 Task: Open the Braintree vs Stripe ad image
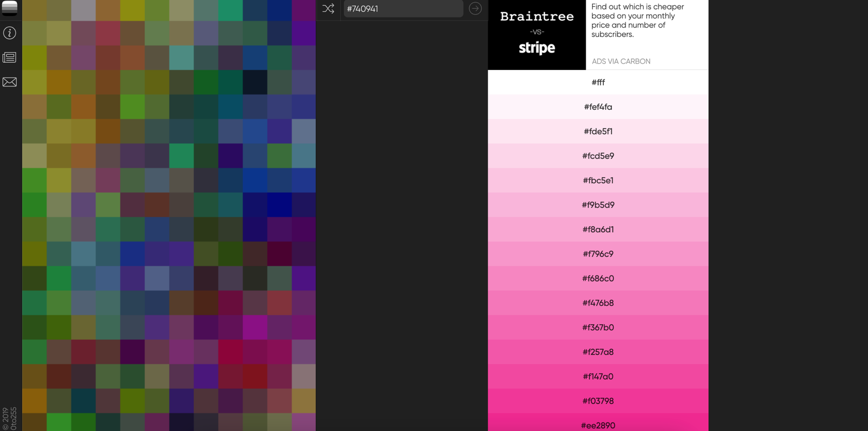pyautogui.click(x=537, y=35)
